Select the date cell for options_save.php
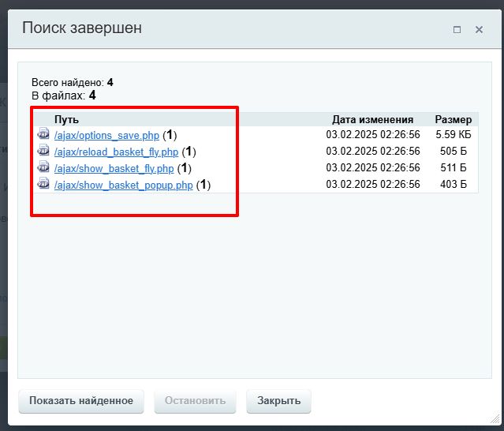The height and width of the screenshot is (431, 504). tap(372, 135)
